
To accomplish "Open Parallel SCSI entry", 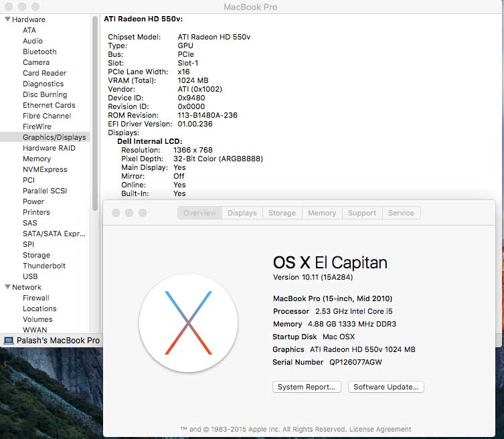I will click(x=45, y=191).
